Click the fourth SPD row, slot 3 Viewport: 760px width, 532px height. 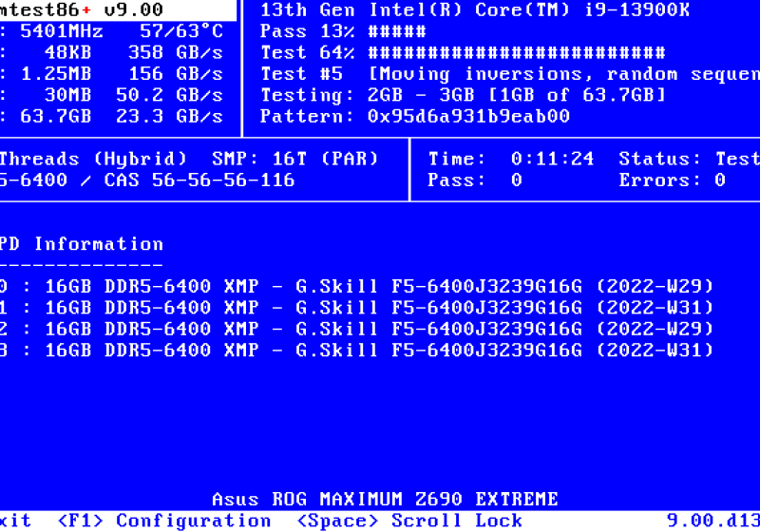[357, 351]
